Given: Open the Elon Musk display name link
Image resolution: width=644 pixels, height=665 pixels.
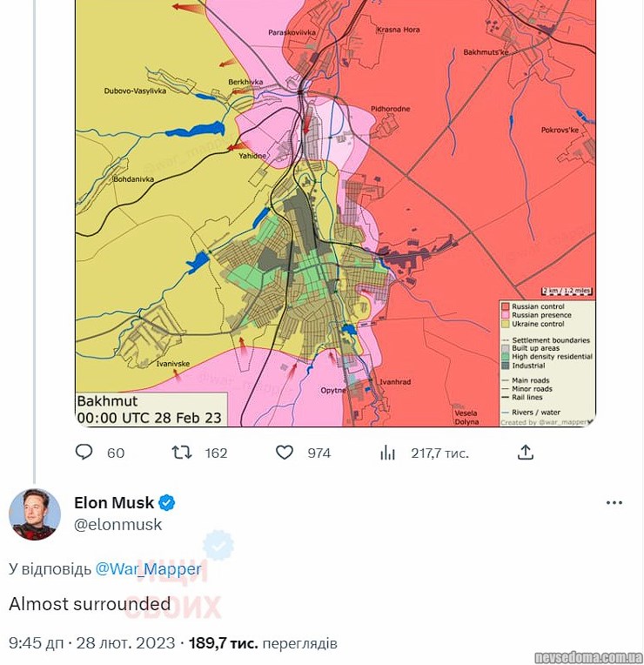Looking at the screenshot, I should tap(114, 503).
